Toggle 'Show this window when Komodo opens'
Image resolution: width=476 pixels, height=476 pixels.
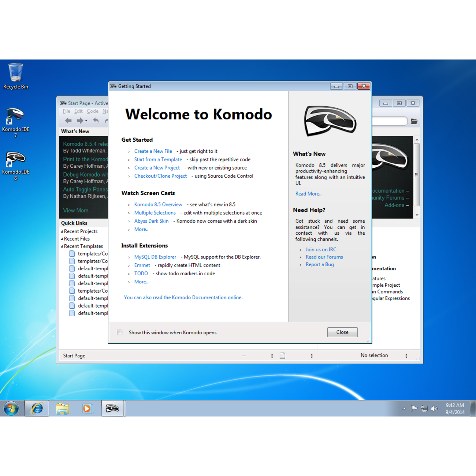click(x=119, y=332)
